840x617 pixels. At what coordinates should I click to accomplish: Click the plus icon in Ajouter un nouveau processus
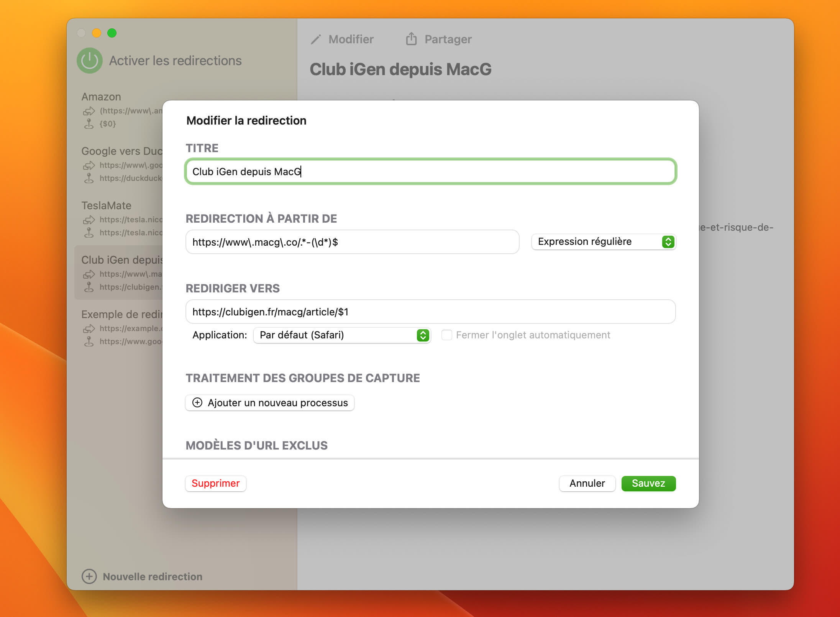[x=197, y=402]
